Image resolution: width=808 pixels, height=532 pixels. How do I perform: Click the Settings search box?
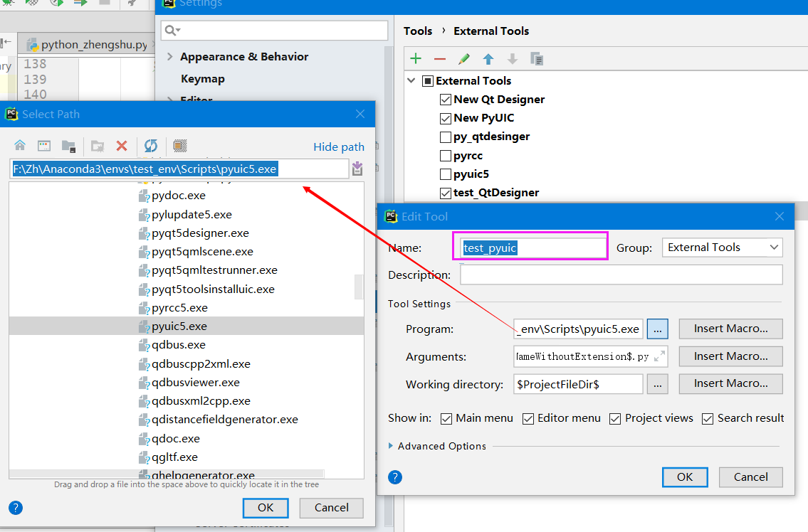coord(274,31)
